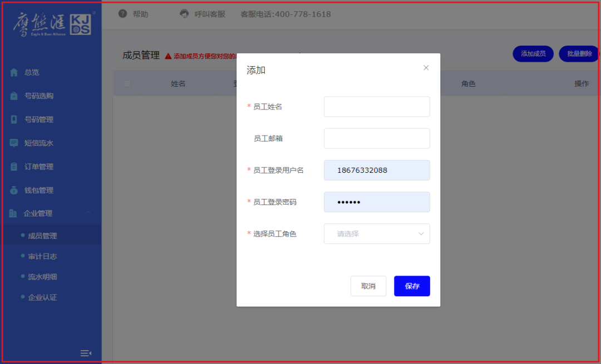Click the 添加成员 button
The image size is (601, 364).
tap(533, 54)
